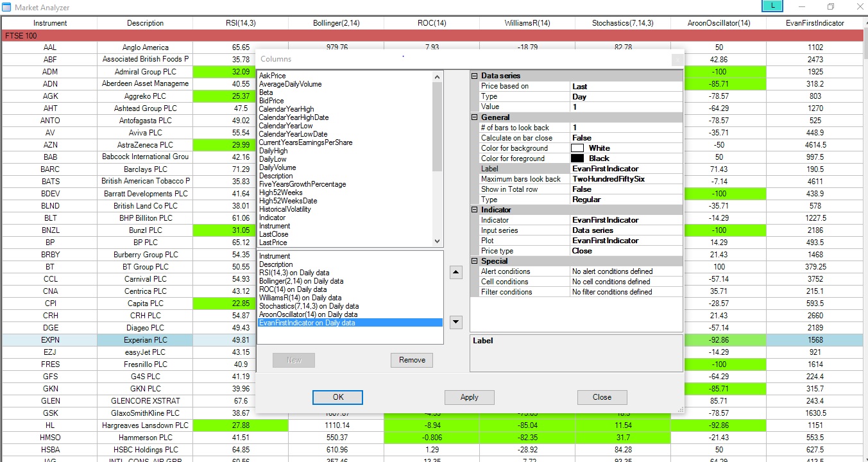Move selected column up with the up arrow button
The width and height of the screenshot is (868, 462).
point(456,272)
